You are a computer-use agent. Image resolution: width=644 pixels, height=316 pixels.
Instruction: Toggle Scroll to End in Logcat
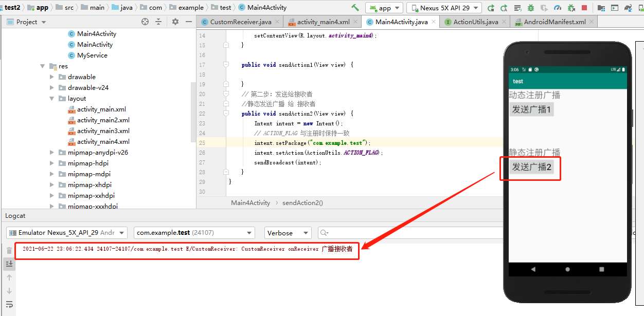9,264
